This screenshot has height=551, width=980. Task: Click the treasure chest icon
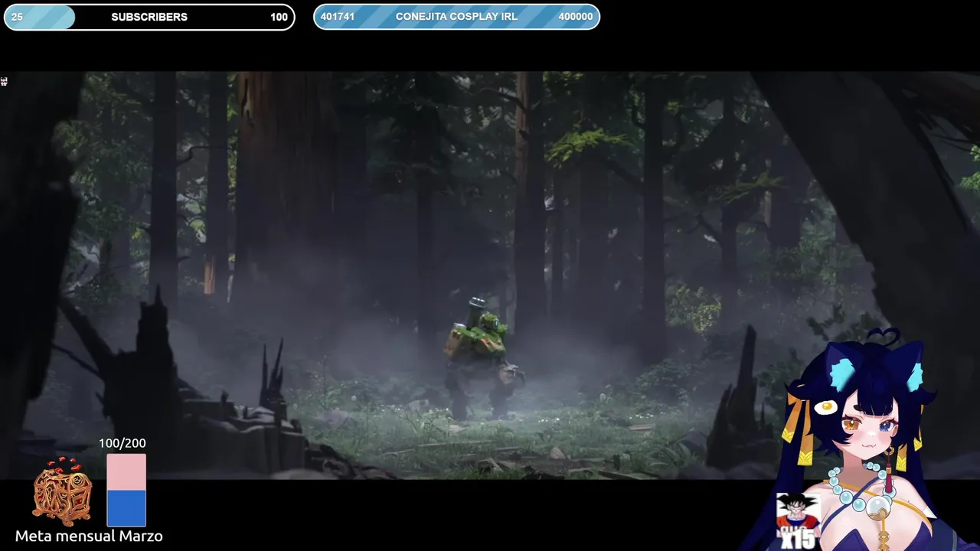(62, 492)
